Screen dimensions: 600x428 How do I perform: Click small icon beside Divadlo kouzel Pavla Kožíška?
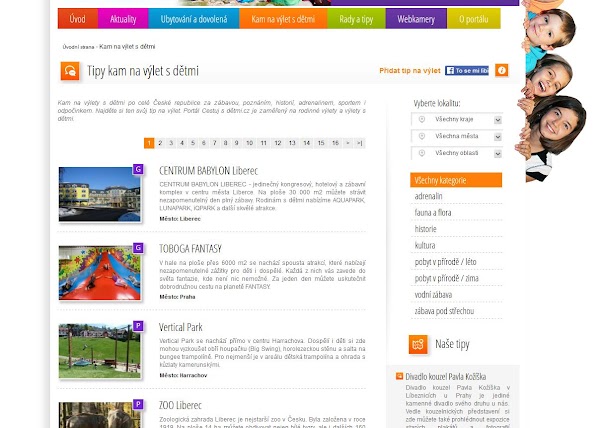pos(399,376)
